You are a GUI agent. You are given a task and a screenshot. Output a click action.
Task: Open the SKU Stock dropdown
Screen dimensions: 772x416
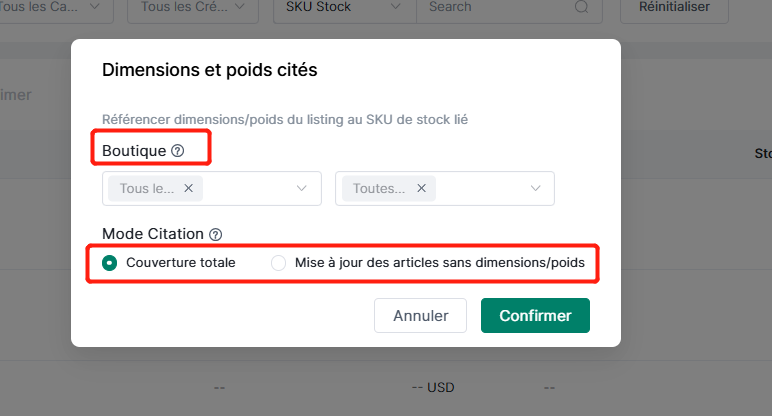pos(345,8)
